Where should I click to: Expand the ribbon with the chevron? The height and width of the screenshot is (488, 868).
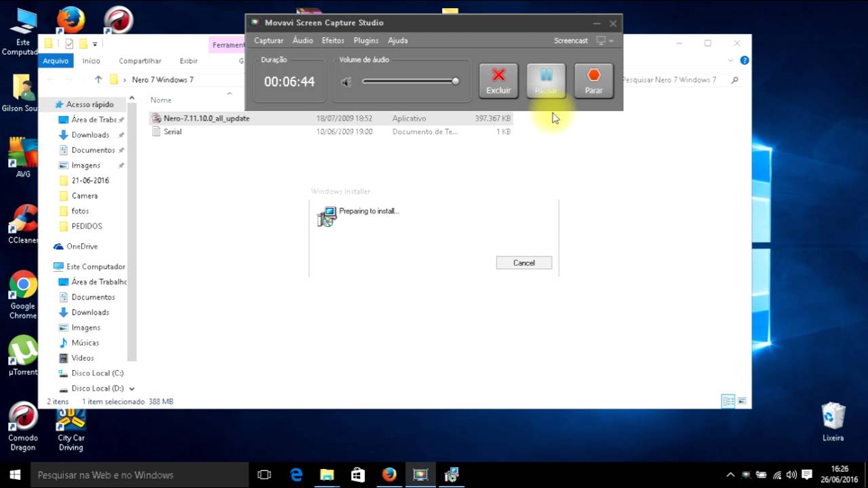[x=730, y=60]
